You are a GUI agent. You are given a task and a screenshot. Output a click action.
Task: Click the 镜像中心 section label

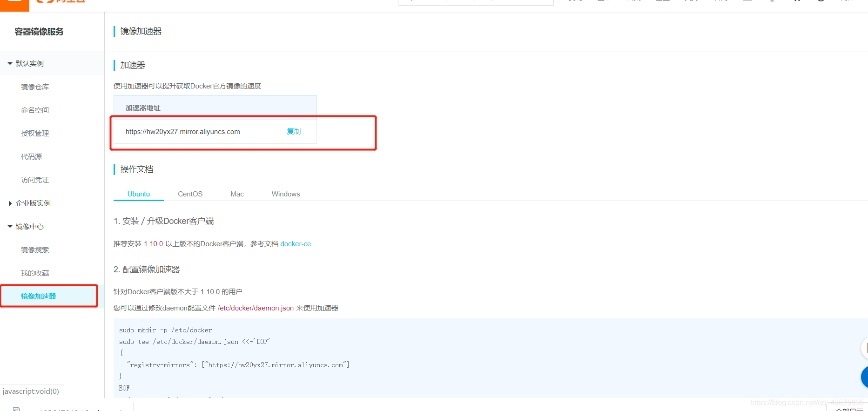tap(30, 226)
